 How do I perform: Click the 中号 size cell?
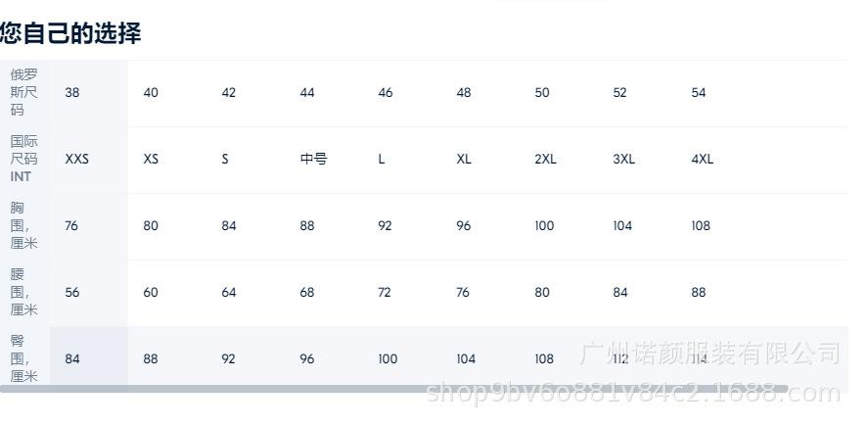pyautogui.click(x=313, y=159)
